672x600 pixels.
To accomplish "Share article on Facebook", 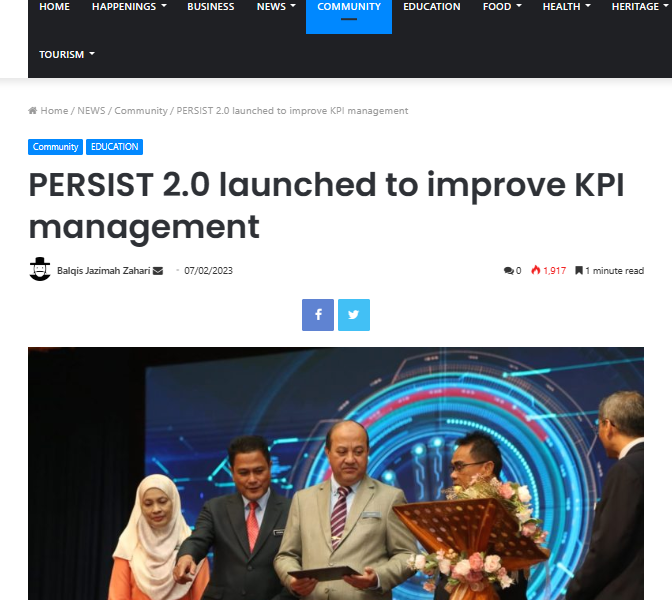I will click(318, 315).
